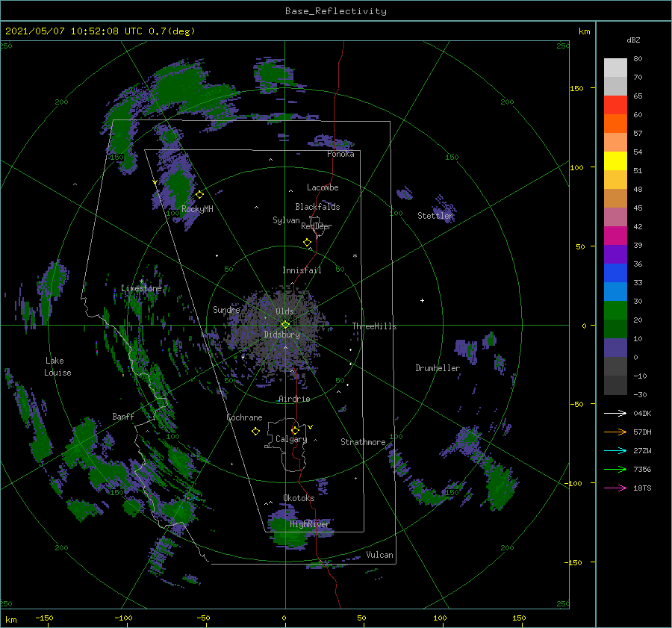Click the Lacombe town label
Screen dimensions: 672x628
point(323,187)
